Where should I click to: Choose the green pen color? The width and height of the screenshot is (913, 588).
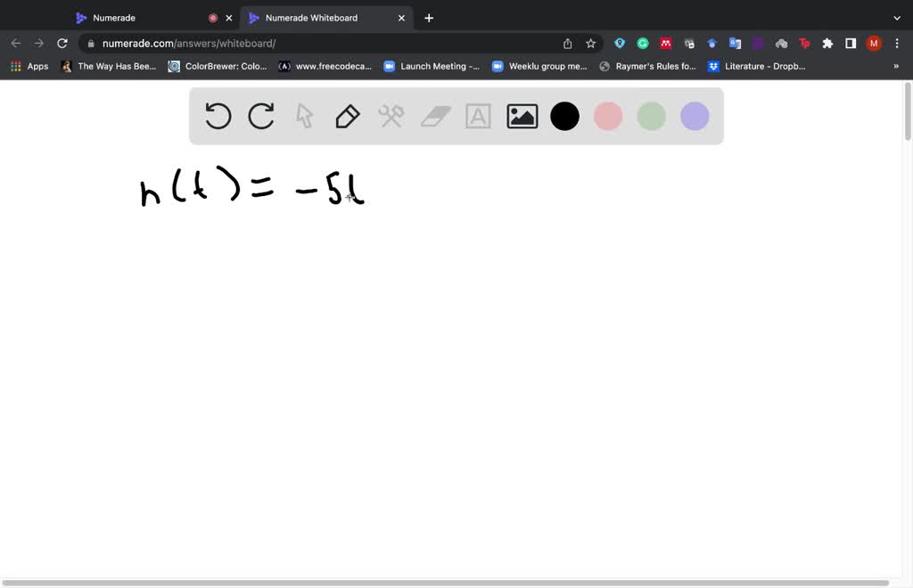(x=651, y=116)
